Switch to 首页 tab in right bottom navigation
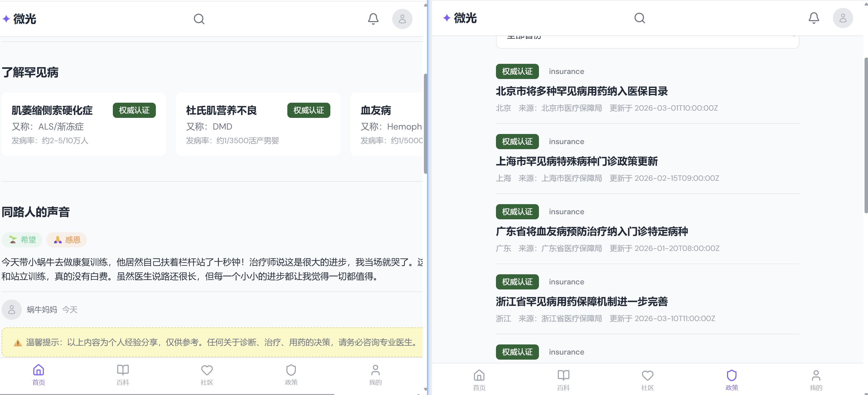Viewport: 868px width, 395px height. click(479, 380)
